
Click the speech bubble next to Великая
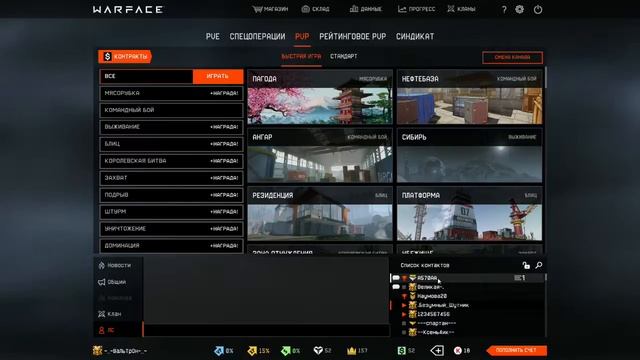point(396,287)
